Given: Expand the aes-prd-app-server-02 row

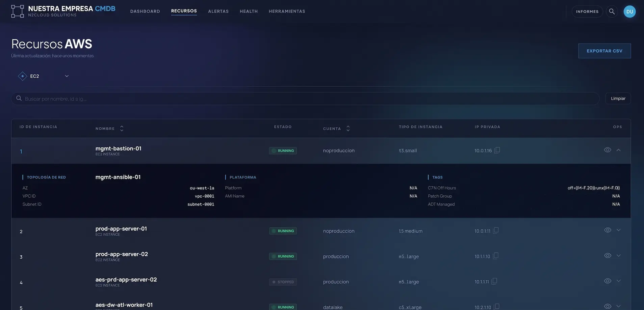Looking at the screenshot, I should point(618,281).
